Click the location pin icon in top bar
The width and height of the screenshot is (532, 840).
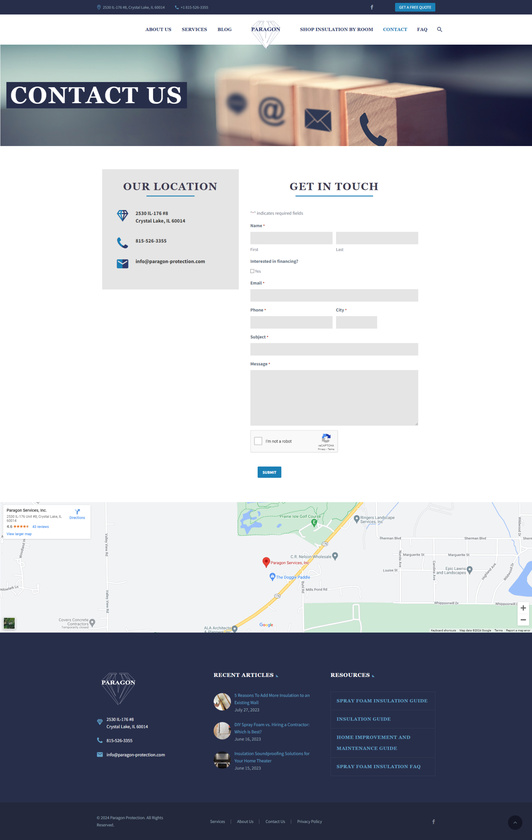[99, 8]
